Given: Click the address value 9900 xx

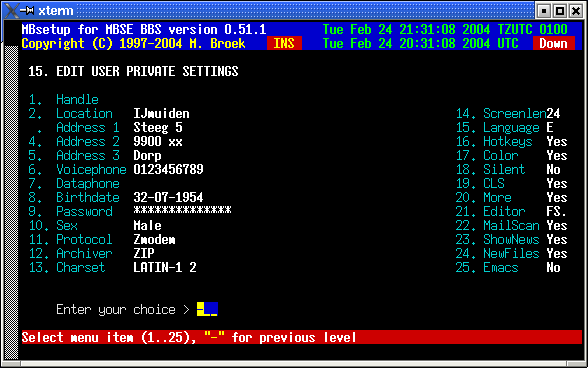Looking at the screenshot, I should pyautogui.click(x=158, y=141).
